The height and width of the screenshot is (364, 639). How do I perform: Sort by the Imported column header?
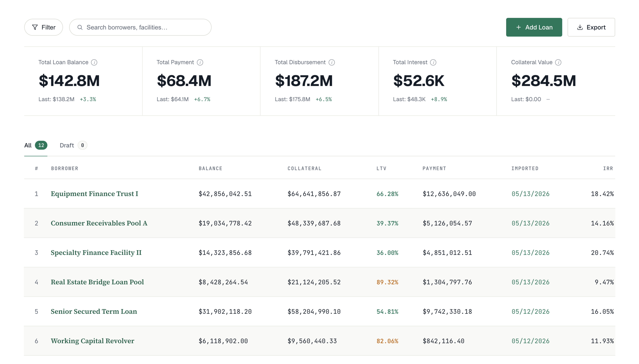[525, 169]
